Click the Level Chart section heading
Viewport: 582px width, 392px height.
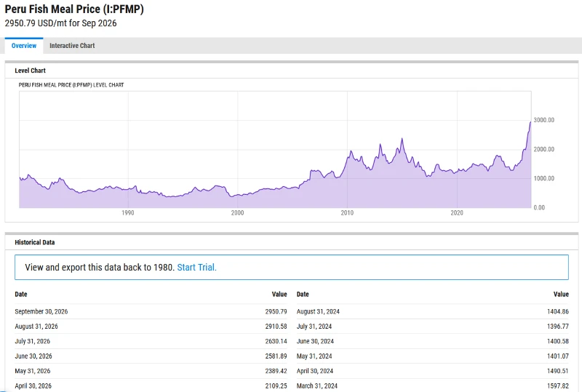(x=30, y=71)
